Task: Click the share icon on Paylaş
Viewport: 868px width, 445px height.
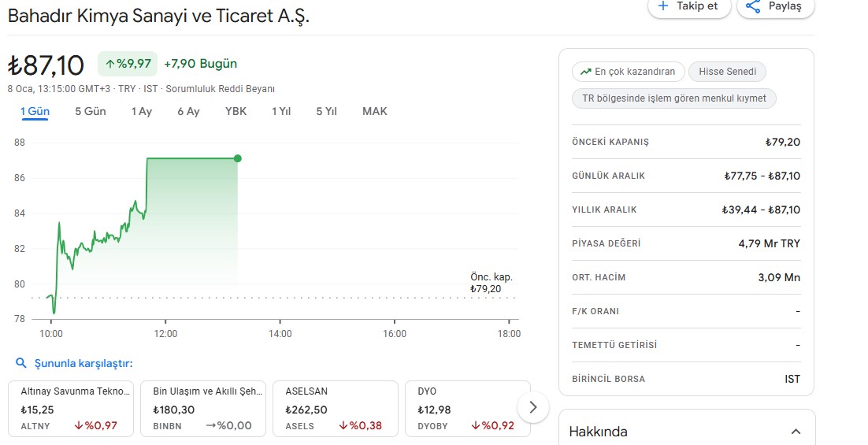Action: (x=753, y=6)
